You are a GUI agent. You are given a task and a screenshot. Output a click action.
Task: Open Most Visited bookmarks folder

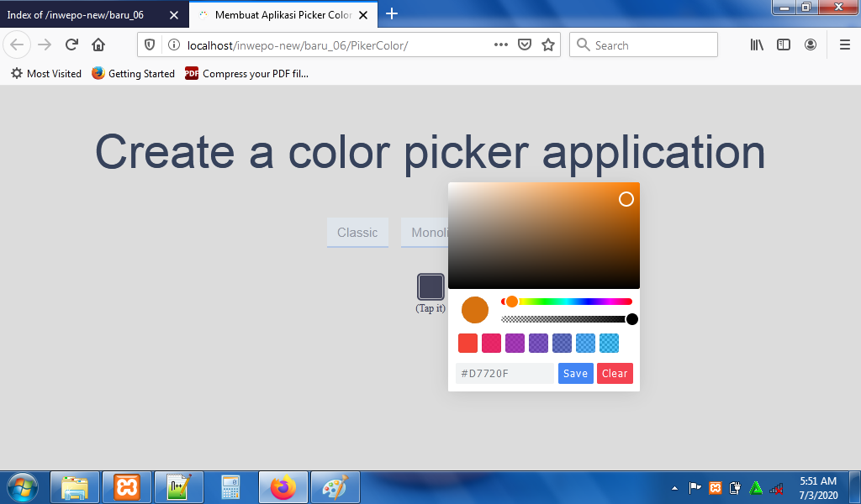coord(46,74)
